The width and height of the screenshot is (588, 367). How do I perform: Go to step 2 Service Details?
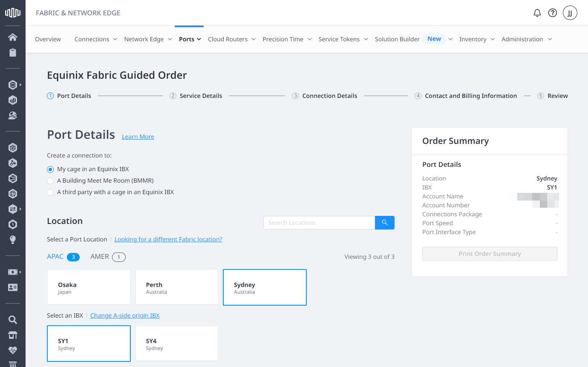click(x=196, y=96)
